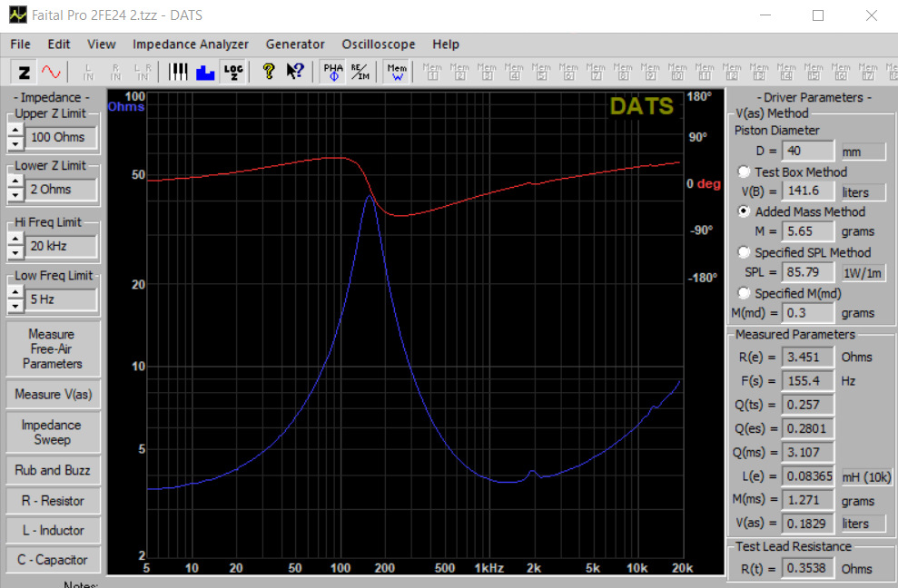Click Measure Free-Air Parameters button

pyautogui.click(x=53, y=348)
